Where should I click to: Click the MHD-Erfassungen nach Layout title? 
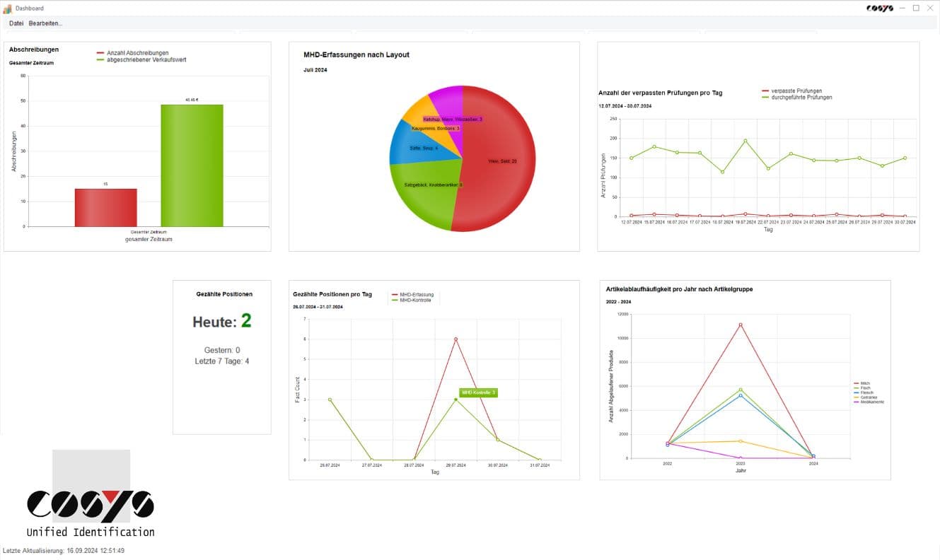tap(356, 54)
